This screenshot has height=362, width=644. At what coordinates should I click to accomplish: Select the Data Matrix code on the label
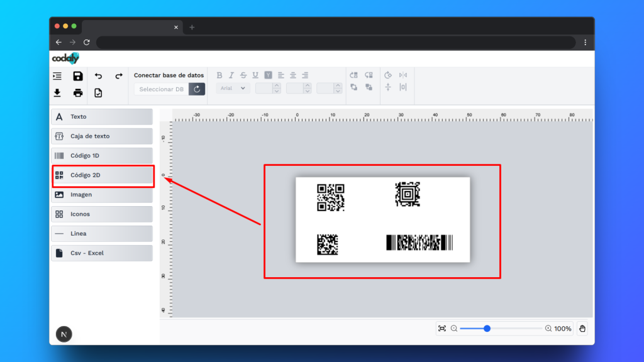click(x=327, y=244)
